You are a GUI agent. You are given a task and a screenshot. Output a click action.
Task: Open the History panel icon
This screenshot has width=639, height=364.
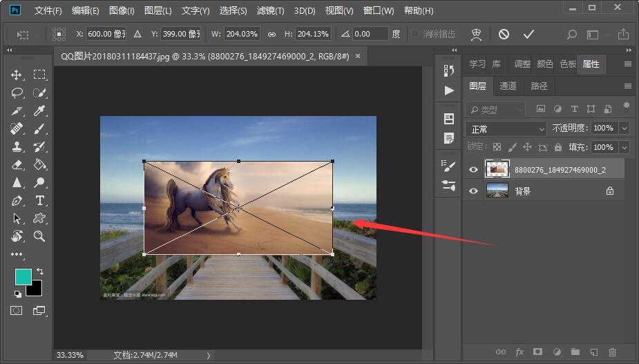(x=449, y=70)
